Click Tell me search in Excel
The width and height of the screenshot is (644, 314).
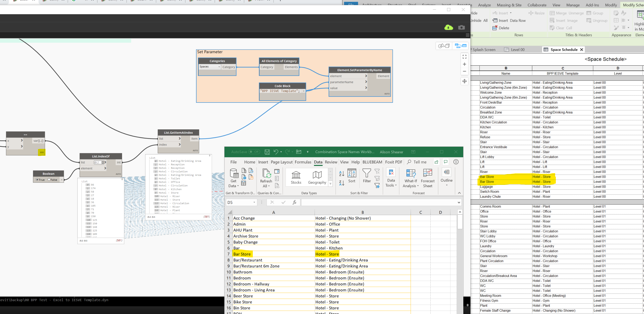[417, 162]
